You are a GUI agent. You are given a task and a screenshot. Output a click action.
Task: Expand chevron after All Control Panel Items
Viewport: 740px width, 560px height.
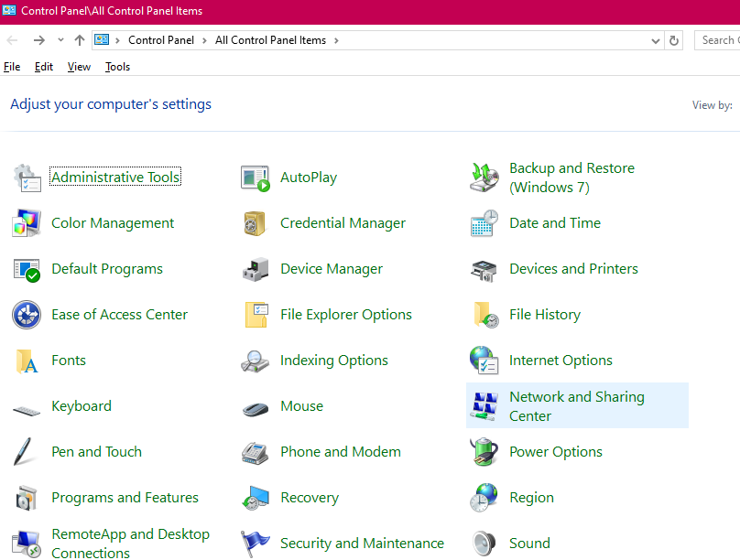336,40
